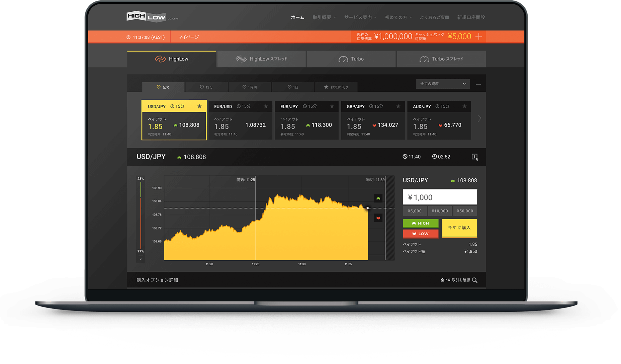Open the よくあるご質問 page
Screen dimensions: 621x364
[434, 17]
